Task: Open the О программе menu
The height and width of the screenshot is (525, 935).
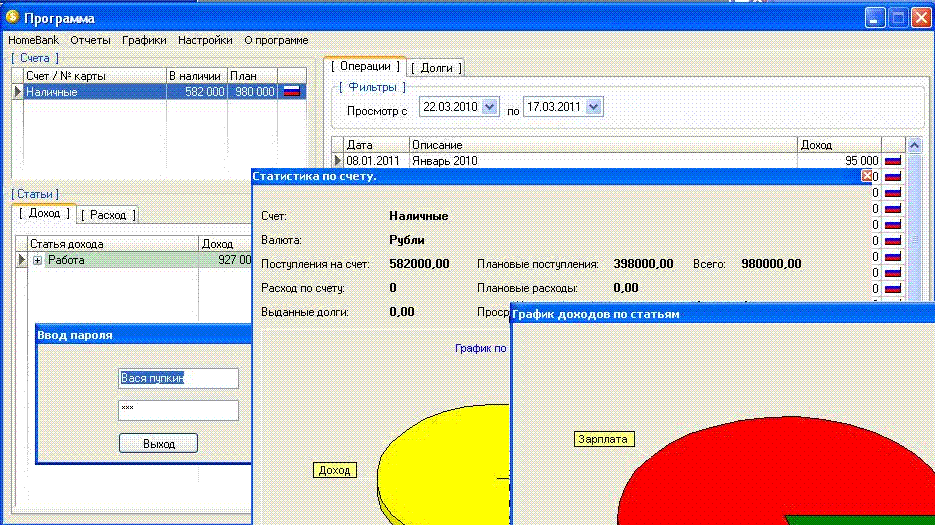Action: click(x=276, y=40)
